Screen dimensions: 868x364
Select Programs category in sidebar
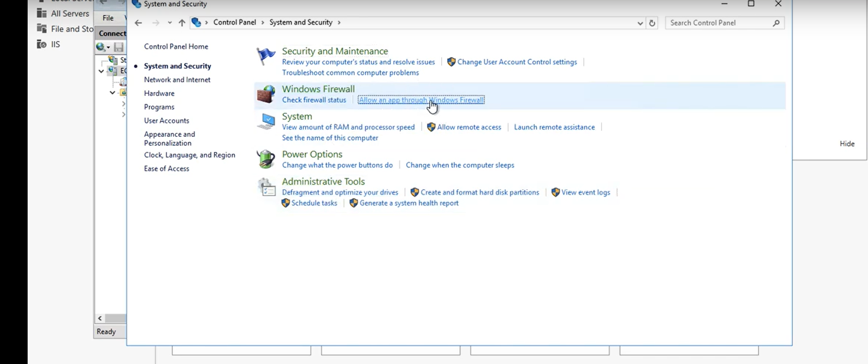pos(159,107)
